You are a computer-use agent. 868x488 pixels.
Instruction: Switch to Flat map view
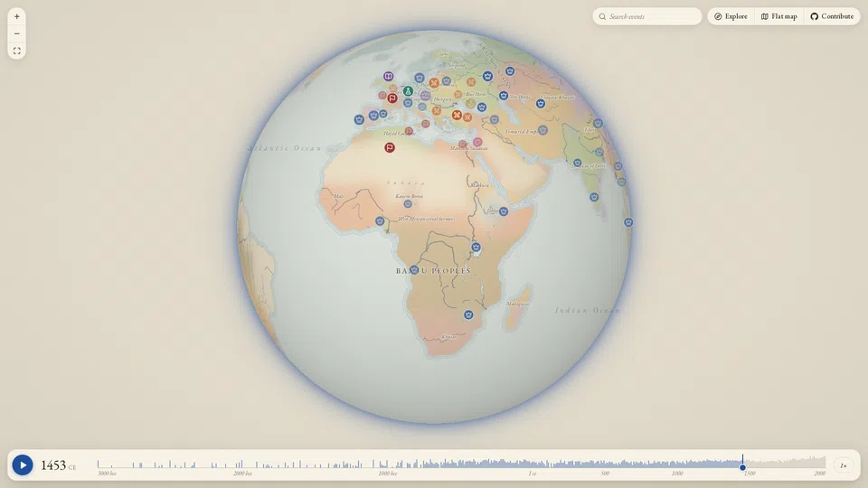(778, 16)
